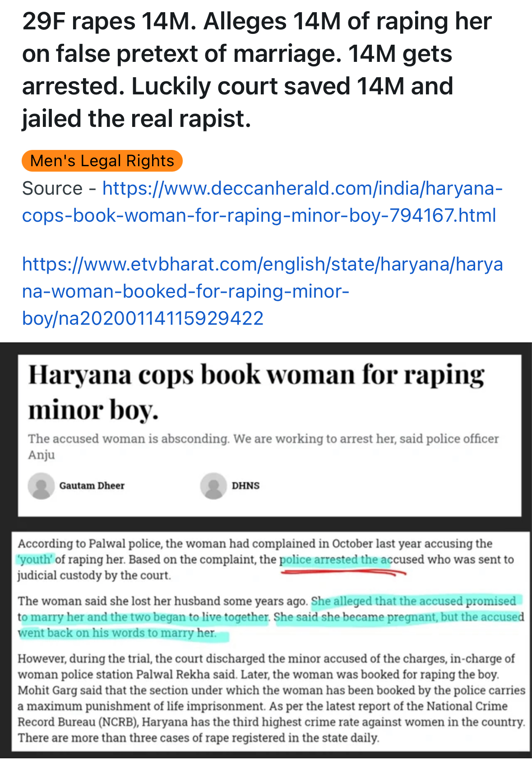The height and width of the screenshot is (766, 532).
Task: Click the paragraph starting 'According to Palwal police'
Action: pos(266,560)
